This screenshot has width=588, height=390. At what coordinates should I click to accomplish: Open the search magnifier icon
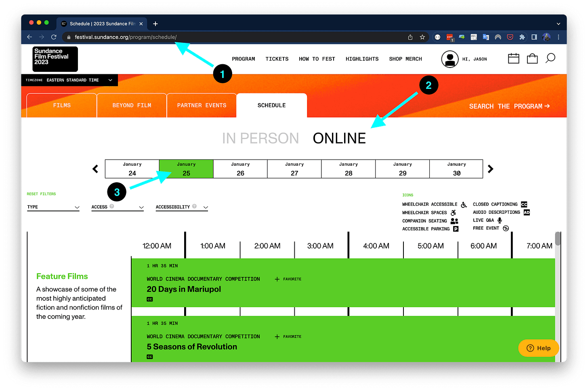pyautogui.click(x=550, y=58)
